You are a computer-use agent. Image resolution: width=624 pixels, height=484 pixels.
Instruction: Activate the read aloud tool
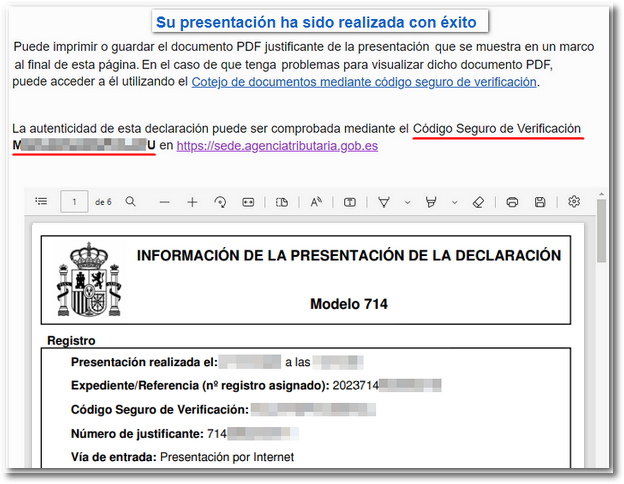coord(316,202)
